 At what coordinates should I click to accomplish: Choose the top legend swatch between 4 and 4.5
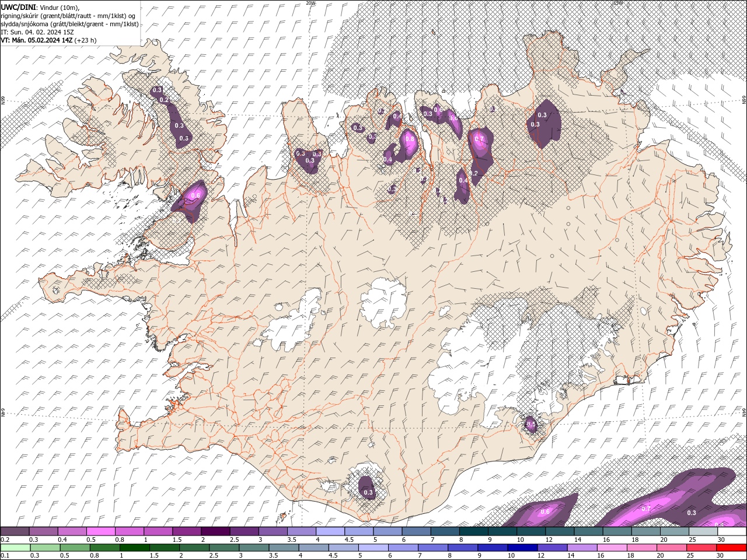[x=330, y=531]
